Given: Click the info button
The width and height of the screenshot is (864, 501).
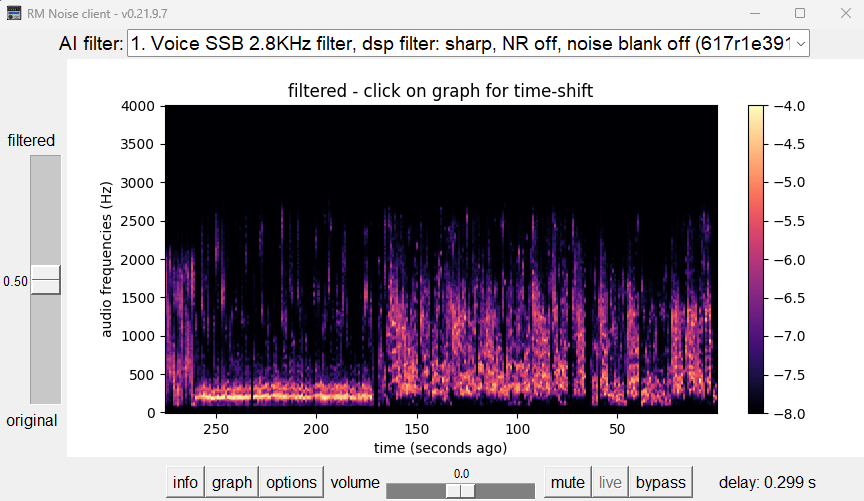Looking at the screenshot, I should coord(185,482).
